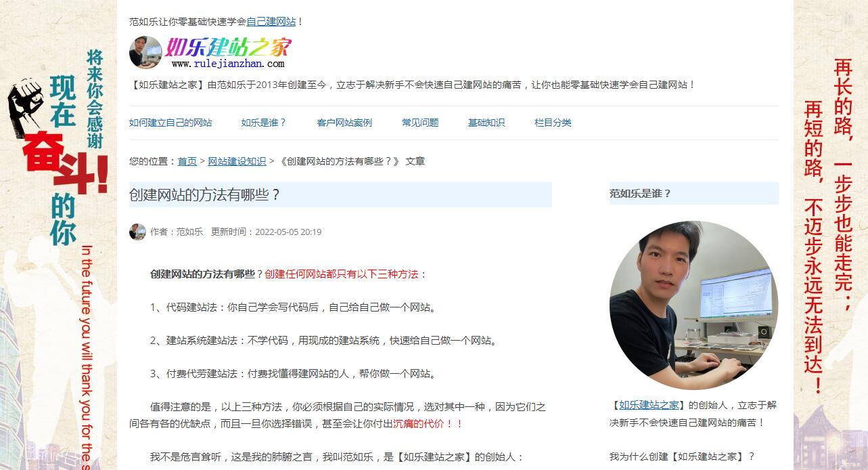This screenshot has height=470, width=868.
Task: Click the 如乐建站之家 link in sidebar
Action: pos(649,405)
